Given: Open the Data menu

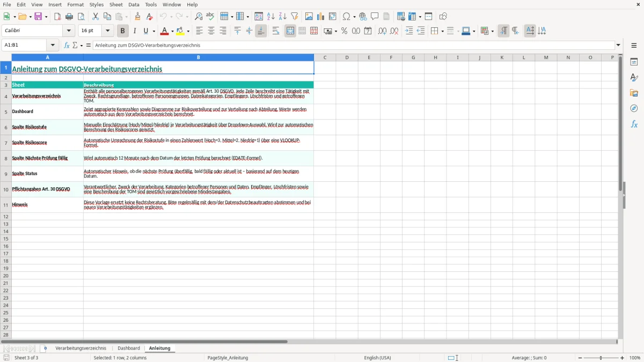Looking at the screenshot, I should pyautogui.click(x=134, y=4).
